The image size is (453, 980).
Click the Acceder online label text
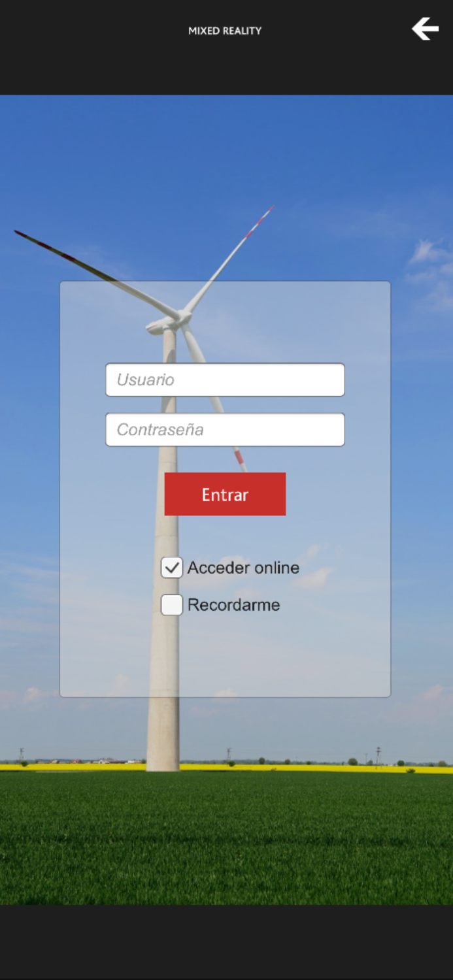[243, 568]
